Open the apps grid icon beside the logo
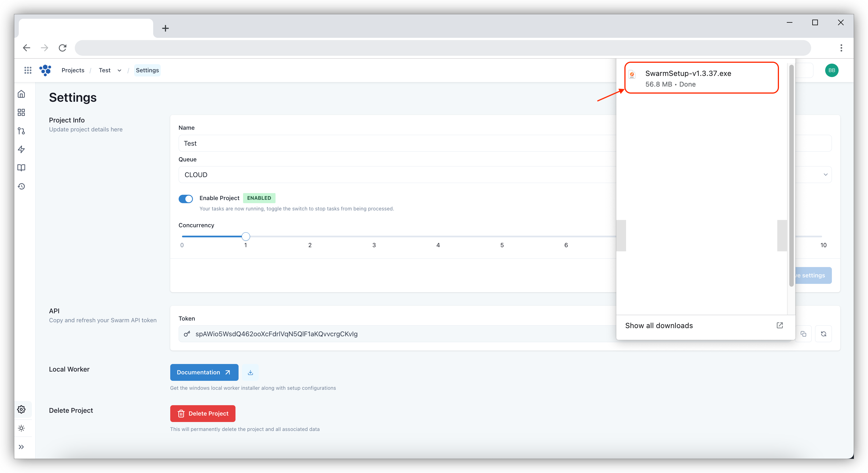This screenshot has width=868, height=473. 28,70
